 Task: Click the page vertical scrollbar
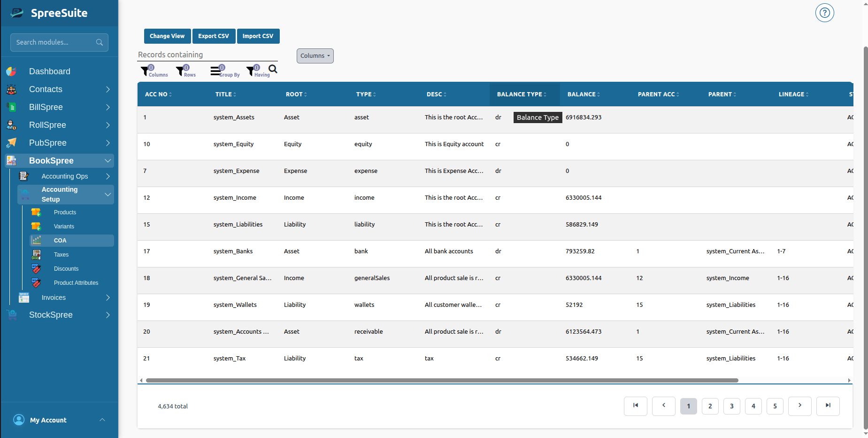click(x=866, y=238)
